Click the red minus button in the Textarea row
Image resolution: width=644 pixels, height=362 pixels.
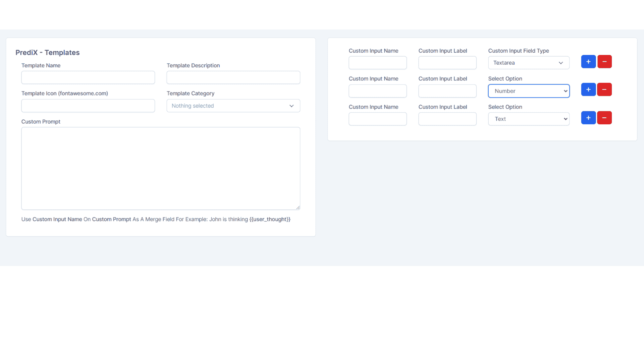tap(604, 62)
